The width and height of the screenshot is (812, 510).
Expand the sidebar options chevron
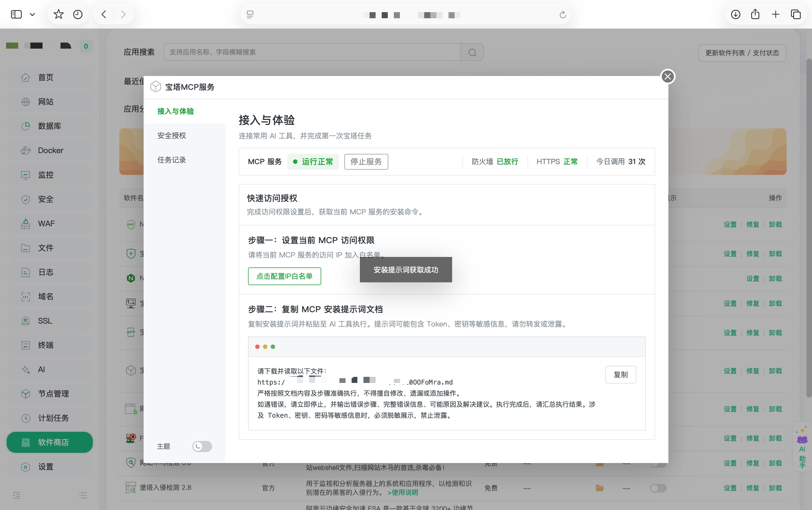tap(32, 14)
